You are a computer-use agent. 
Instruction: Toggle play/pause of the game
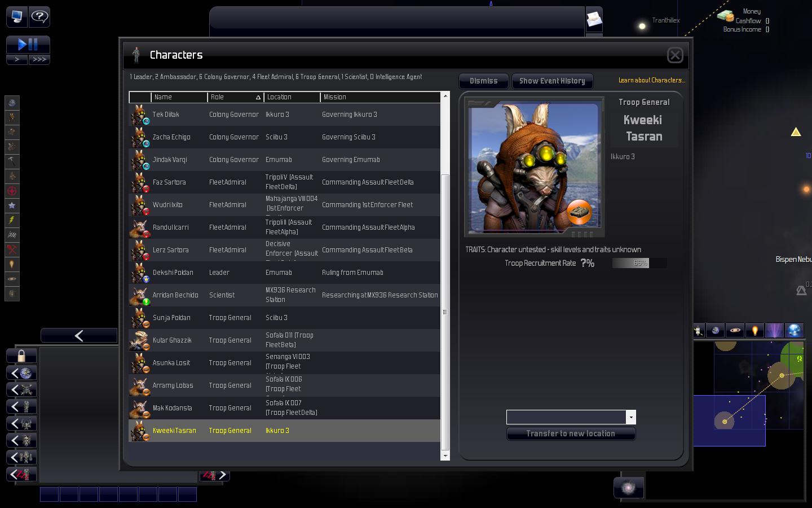click(28, 45)
